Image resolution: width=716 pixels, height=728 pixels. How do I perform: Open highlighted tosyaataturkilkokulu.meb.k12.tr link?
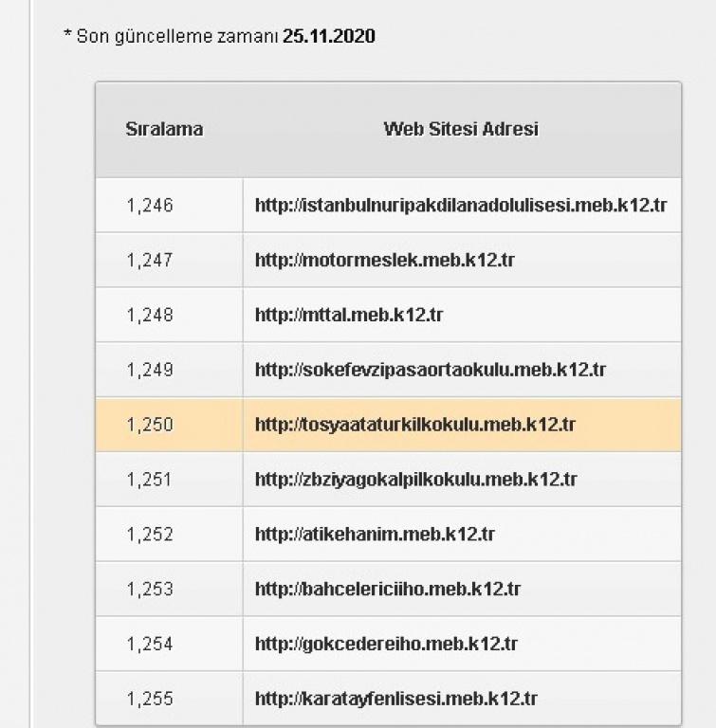click(415, 425)
